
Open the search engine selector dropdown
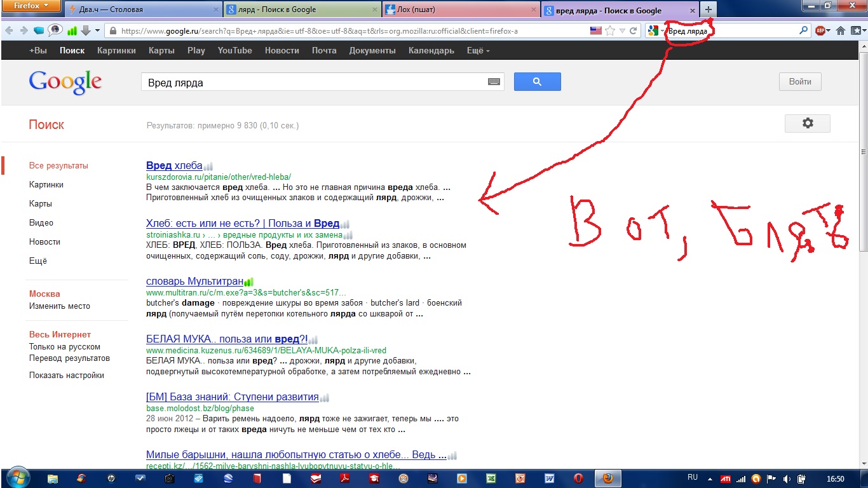[x=656, y=30]
